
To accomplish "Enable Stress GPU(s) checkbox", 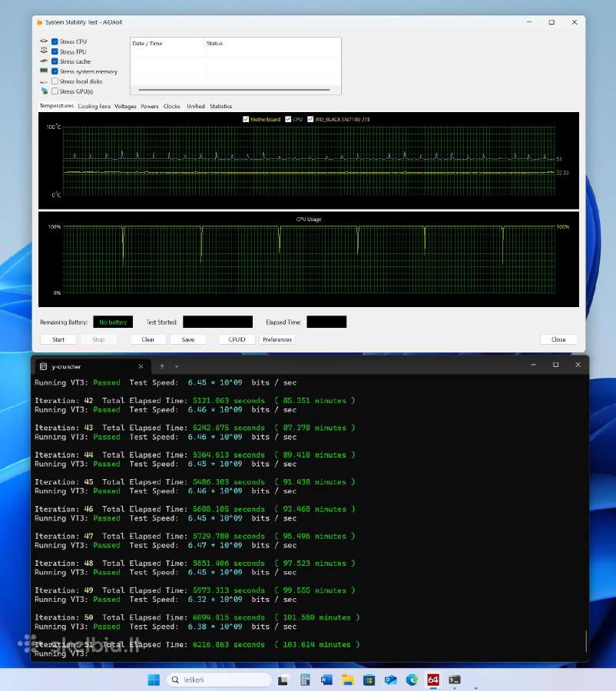I will [55, 91].
